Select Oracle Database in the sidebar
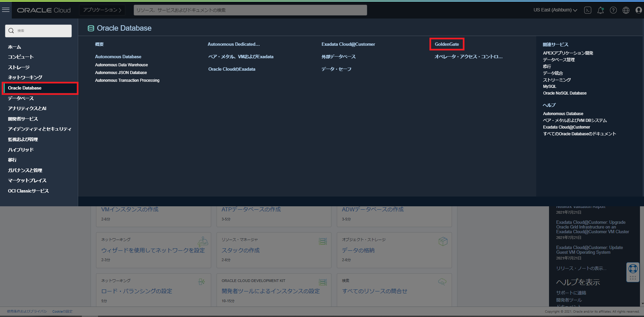Image resolution: width=644 pixels, height=317 pixels. click(24, 88)
